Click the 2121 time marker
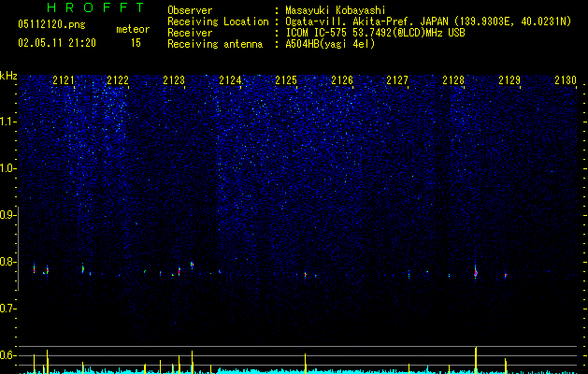The height and width of the screenshot is (374, 588). click(64, 80)
